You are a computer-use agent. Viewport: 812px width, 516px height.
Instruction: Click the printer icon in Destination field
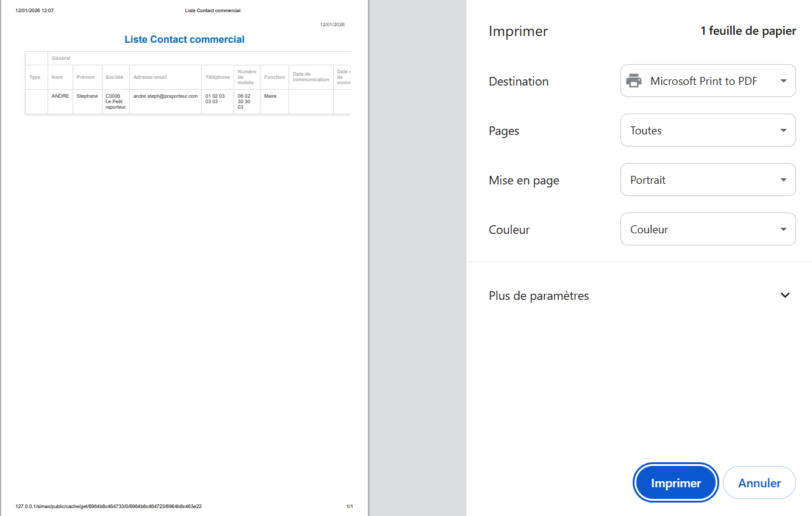634,81
